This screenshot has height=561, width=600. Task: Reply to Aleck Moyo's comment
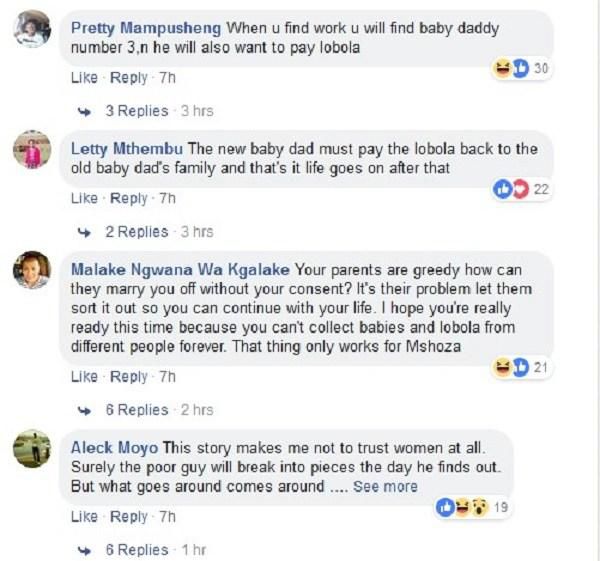pos(128,517)
